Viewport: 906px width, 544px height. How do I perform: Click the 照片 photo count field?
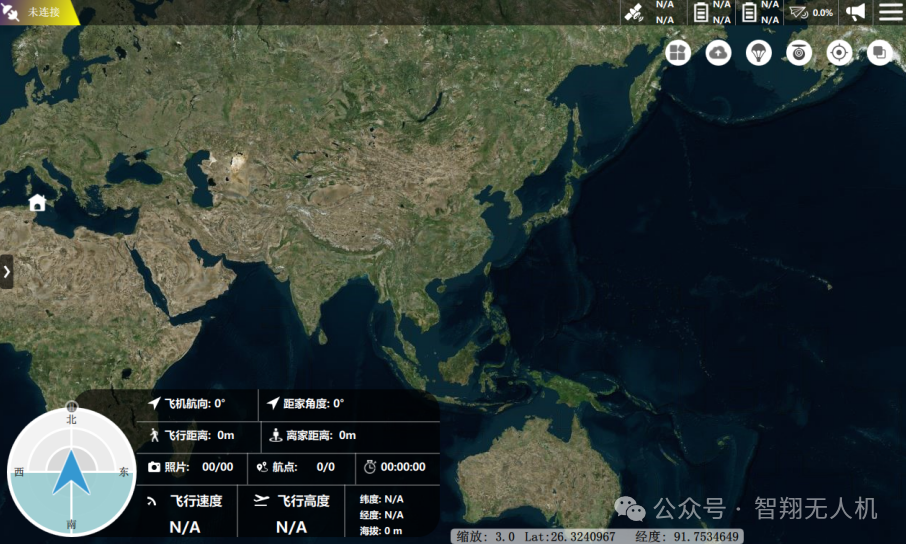191,467
